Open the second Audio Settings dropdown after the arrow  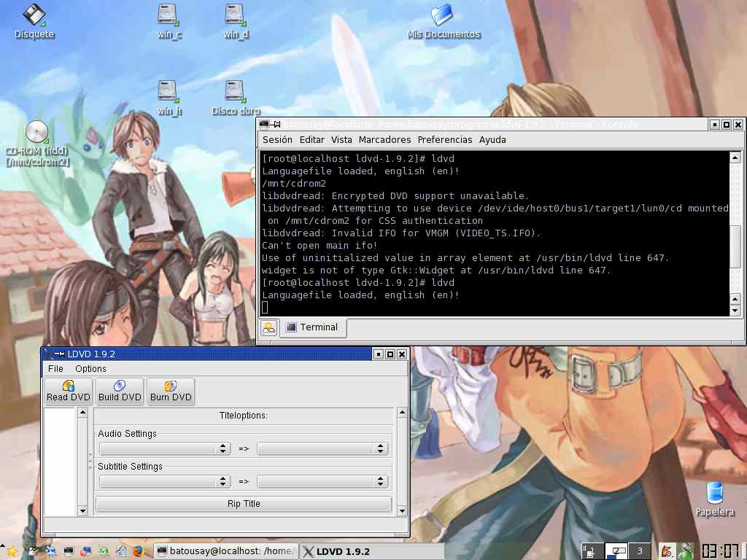(x=322, y=448)
